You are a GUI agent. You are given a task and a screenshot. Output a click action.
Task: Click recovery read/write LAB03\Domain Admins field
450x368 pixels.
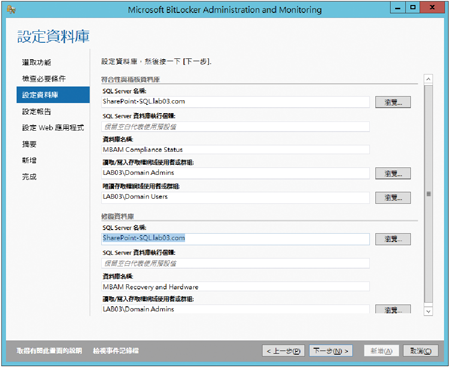[x=235, y=309]
